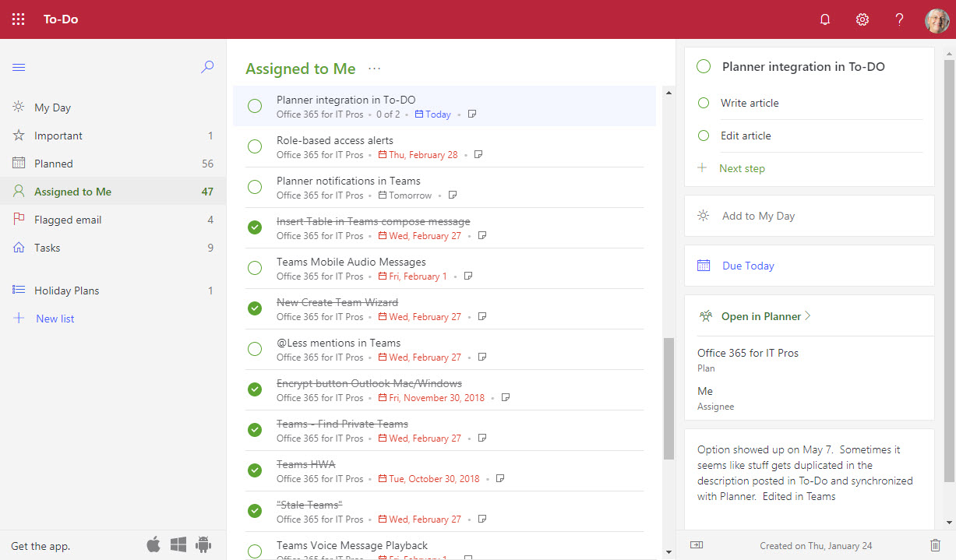Screen dimensions: 956x560
Task: Click the Android app download icon
Action: click(x=204, y=544)
